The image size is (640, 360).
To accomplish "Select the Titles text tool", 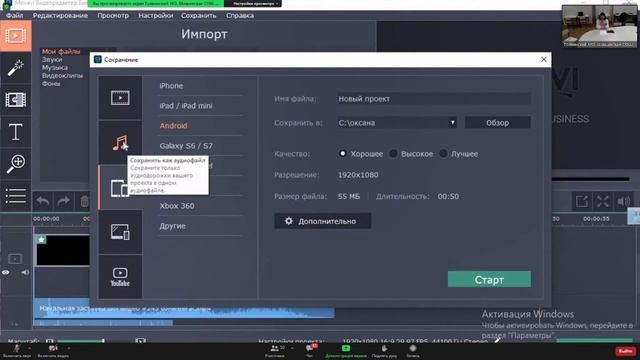I will [x=16, y=132].
